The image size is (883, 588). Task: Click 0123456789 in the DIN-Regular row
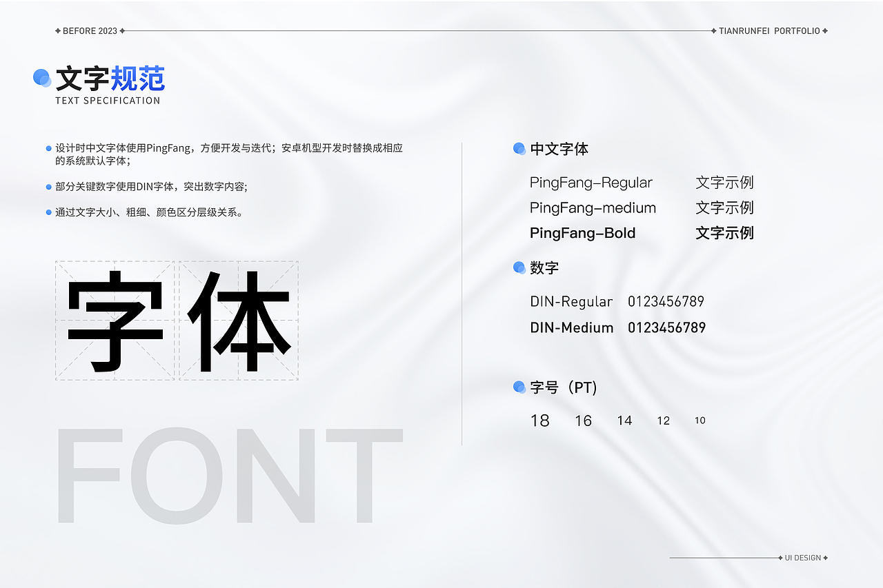coord(666,302)
